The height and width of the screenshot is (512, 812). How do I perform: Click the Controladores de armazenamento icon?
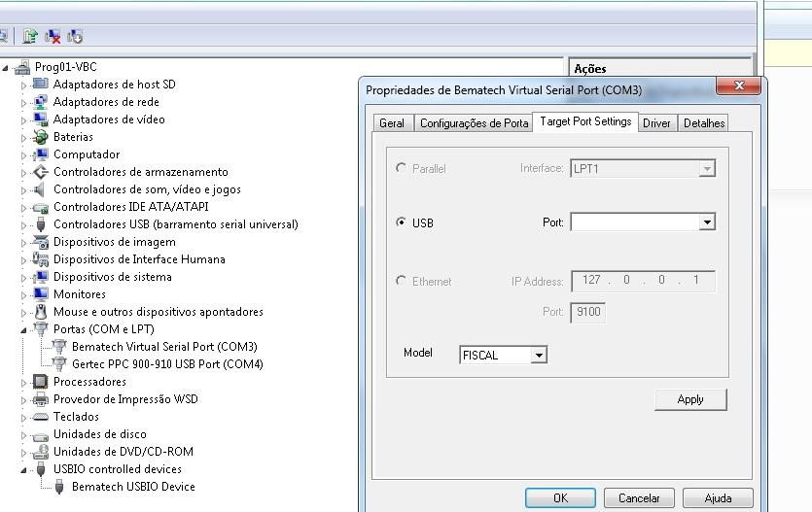click(41, 172)
